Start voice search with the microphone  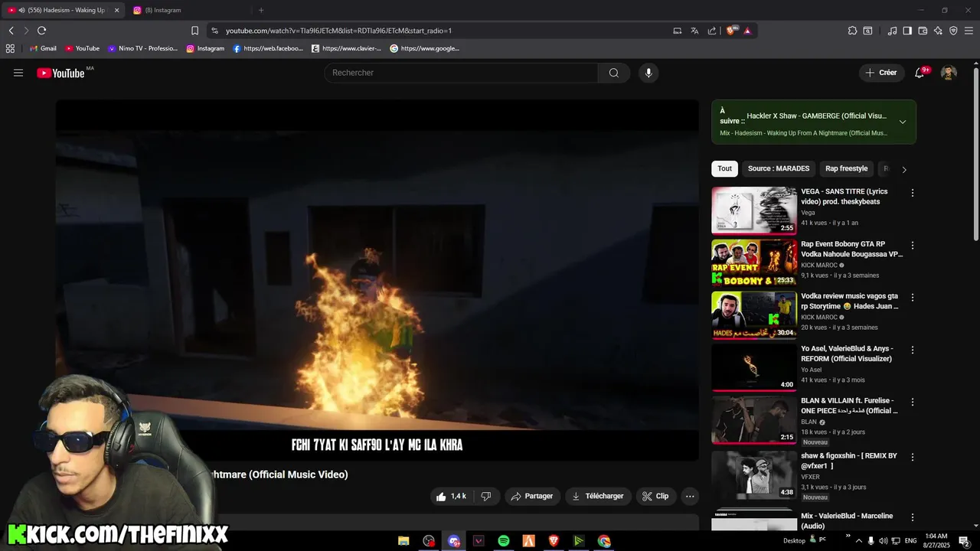(648, 73)
